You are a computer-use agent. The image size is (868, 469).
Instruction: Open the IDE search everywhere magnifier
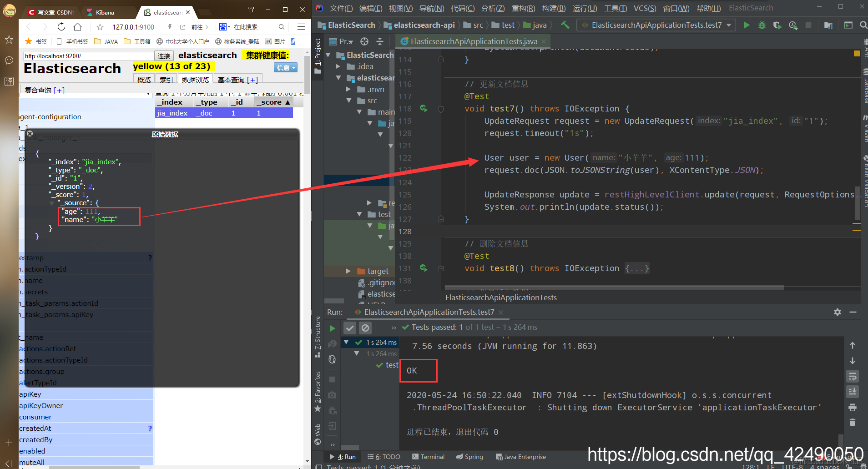(x=863, y=25)
